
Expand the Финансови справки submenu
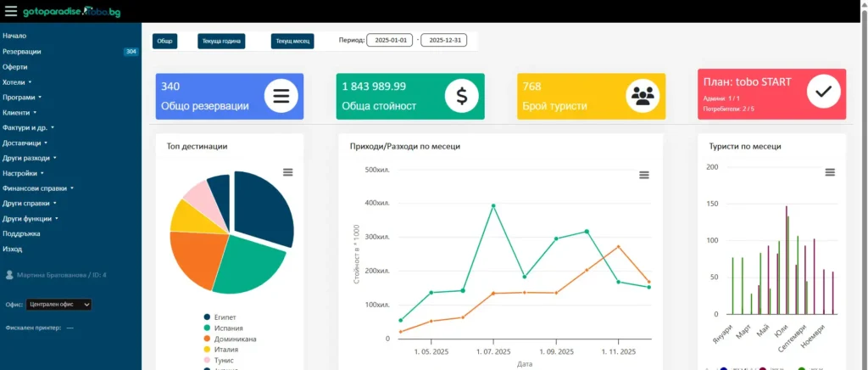click(37, 188)
